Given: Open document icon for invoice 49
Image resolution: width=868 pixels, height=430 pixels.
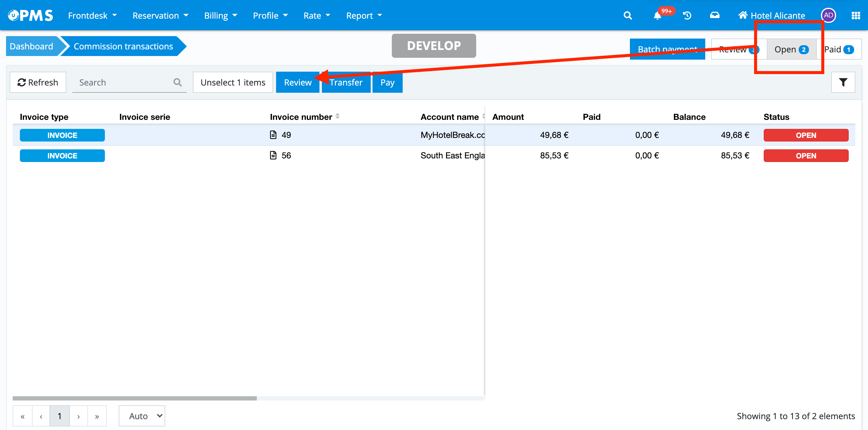Looking at the screenshot, I should pyautogui.click(x=273, y=135).
